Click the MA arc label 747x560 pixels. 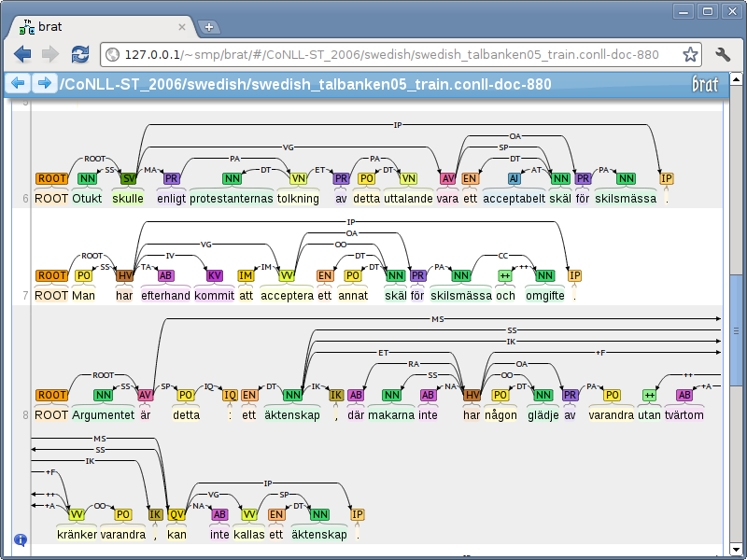pos(150,170)
